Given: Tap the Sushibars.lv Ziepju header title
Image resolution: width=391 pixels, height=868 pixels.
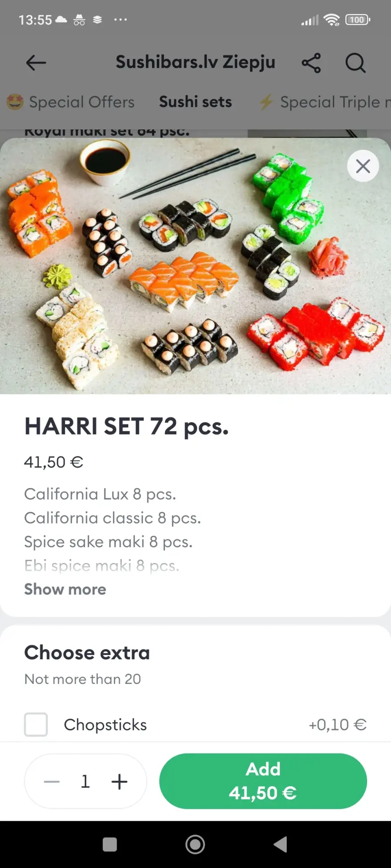Looking at the screenshot, I should 195,62.
